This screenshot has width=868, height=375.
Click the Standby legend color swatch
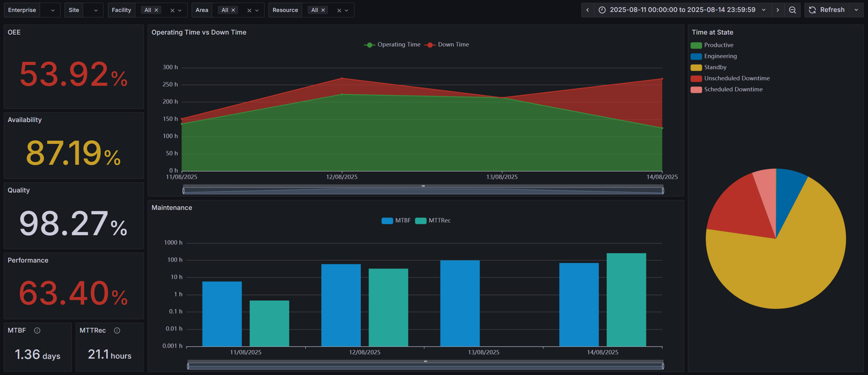point(696,68)
